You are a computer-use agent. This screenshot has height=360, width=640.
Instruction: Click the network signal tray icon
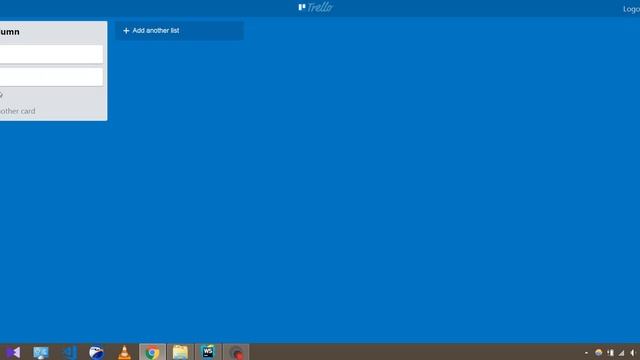[622, 353]
